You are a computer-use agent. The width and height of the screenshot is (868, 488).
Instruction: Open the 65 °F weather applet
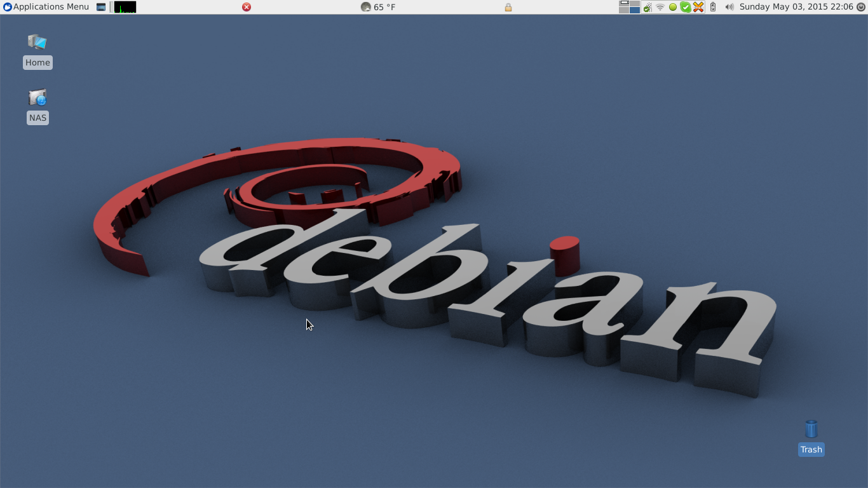[x=378, y=7]
